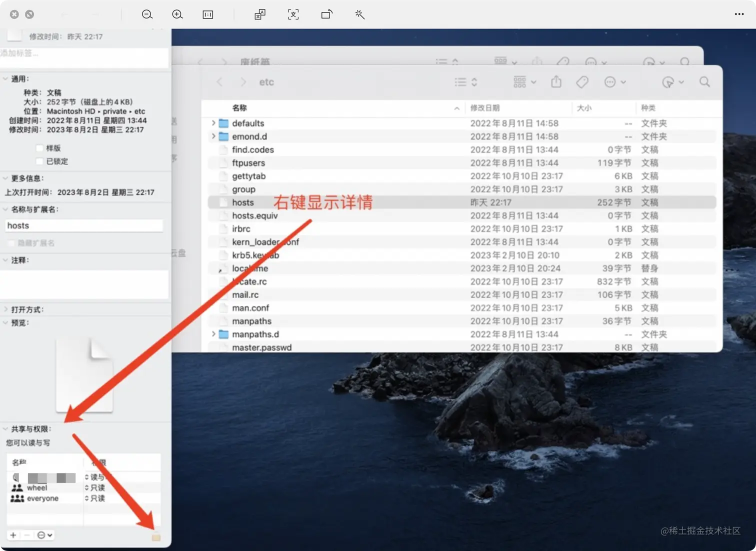Viewport: 756px width, 551px height.
Task: Click the emond.d folder icon
Action: pos(223,136)
